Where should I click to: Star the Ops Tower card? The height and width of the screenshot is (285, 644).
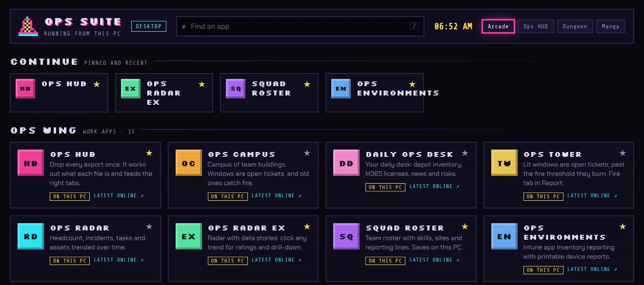tap(623, 153)
